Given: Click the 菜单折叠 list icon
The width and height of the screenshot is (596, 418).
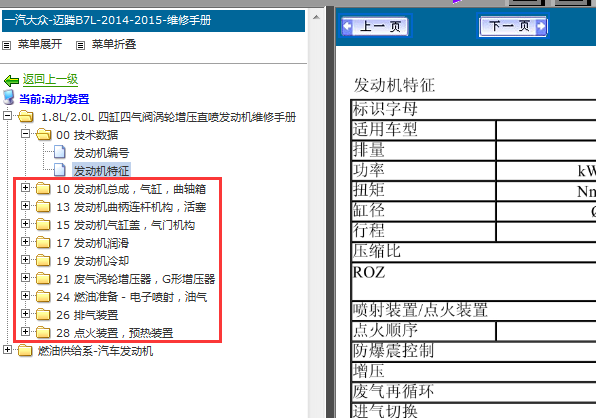Looking at the screenshot, I should tap(80, 46).
